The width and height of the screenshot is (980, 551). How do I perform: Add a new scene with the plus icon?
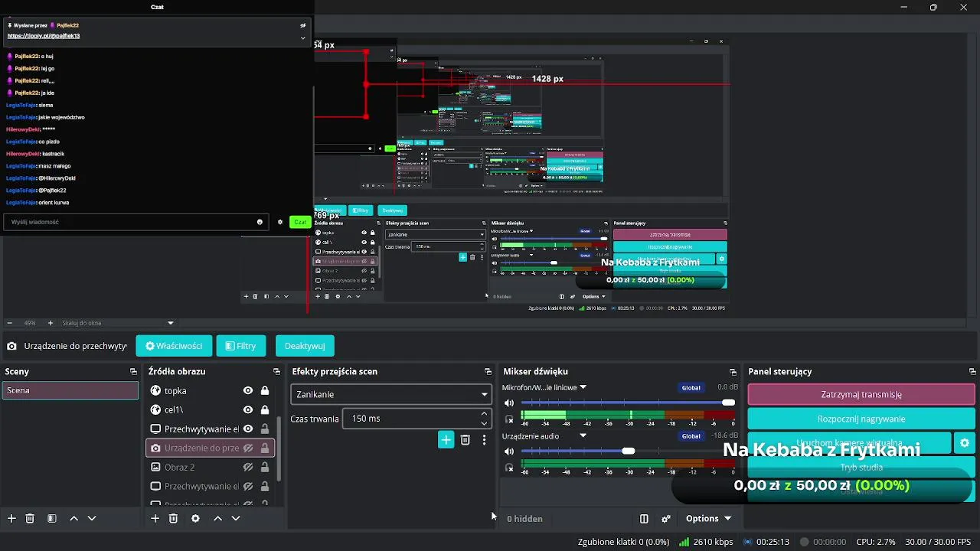coord(11,518)
